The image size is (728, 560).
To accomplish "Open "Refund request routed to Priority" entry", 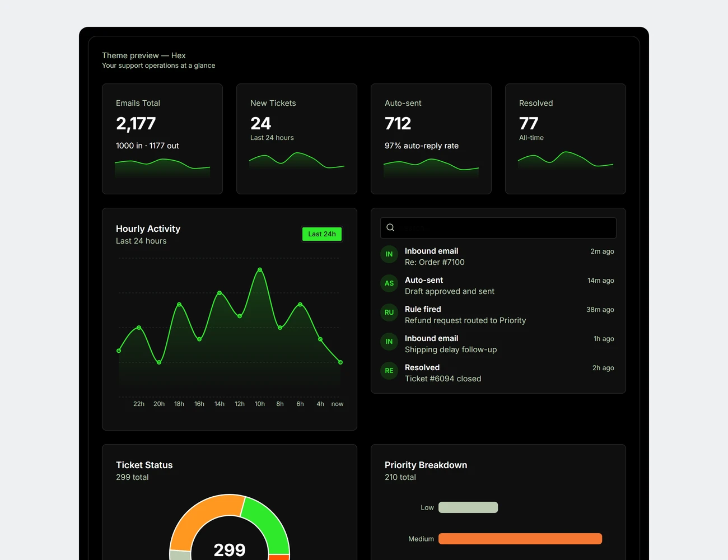I will click(465, 320).
